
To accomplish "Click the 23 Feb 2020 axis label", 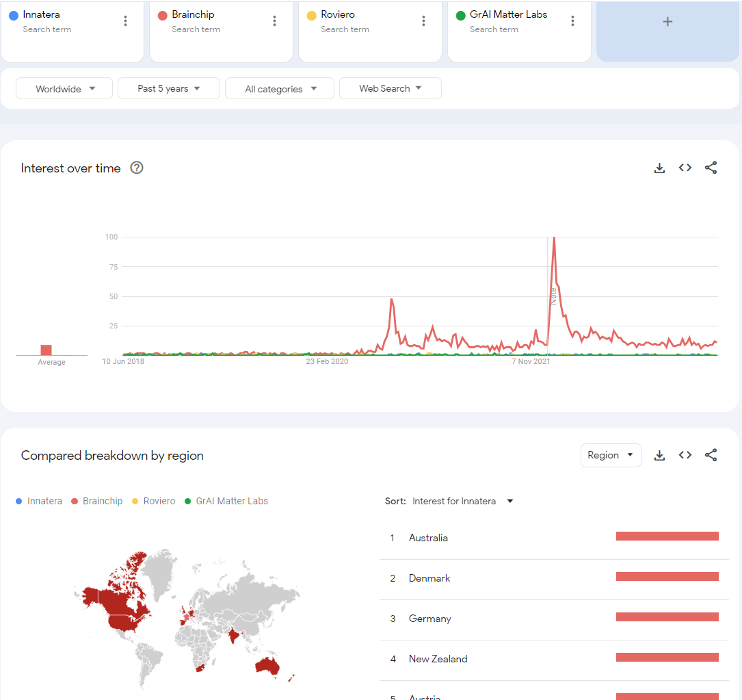I will (327, 361).
